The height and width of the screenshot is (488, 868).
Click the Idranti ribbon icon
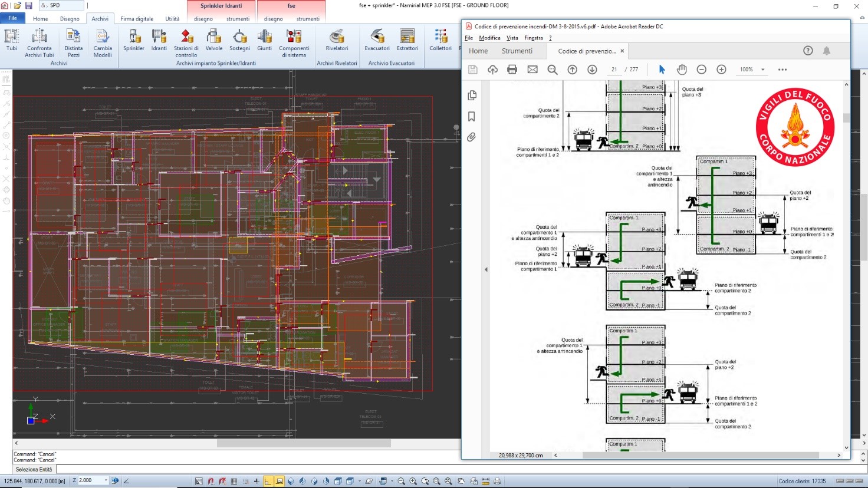tap(159, 40)
